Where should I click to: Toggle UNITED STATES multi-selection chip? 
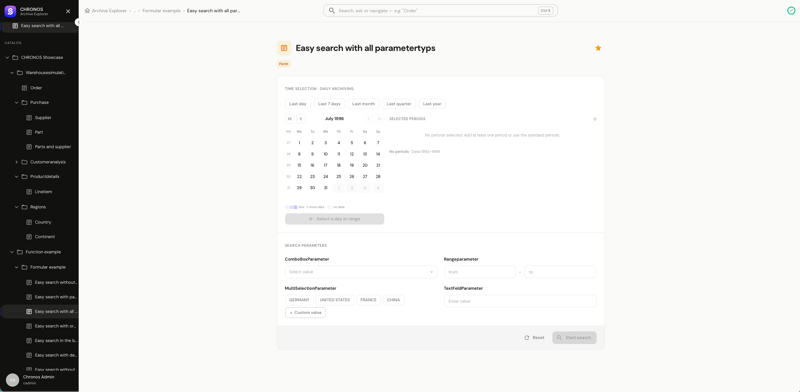(x=335, y=300)
